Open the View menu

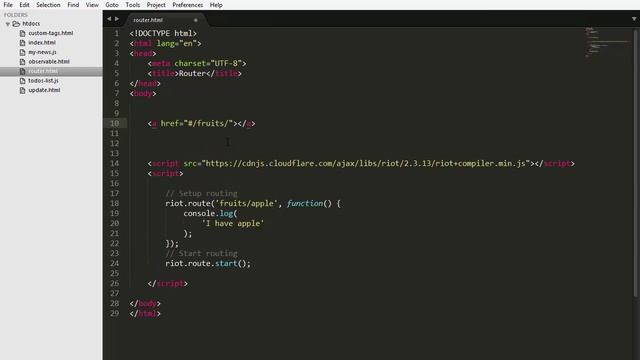point(92,5)
